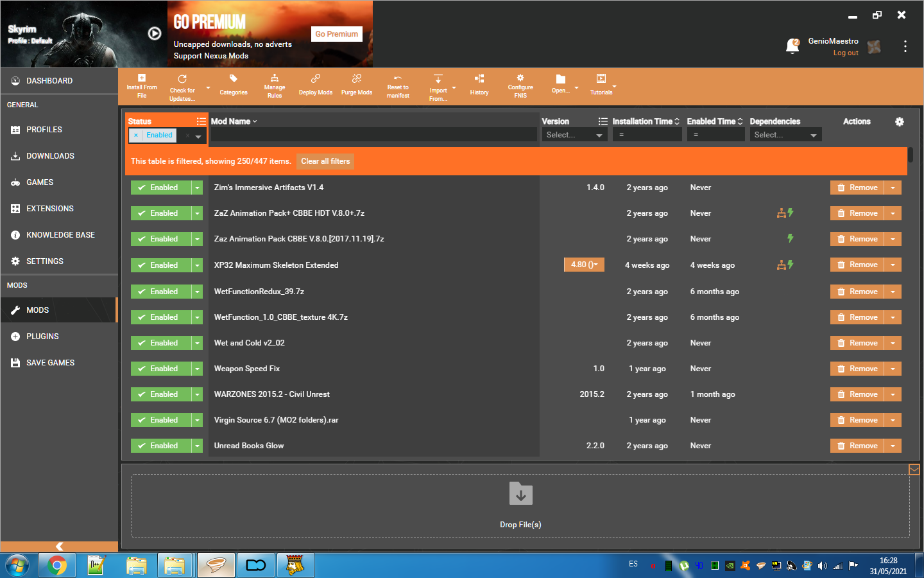Click volume icon in system tray
Screen dimensions: 924x578
[x=823, y=566]
